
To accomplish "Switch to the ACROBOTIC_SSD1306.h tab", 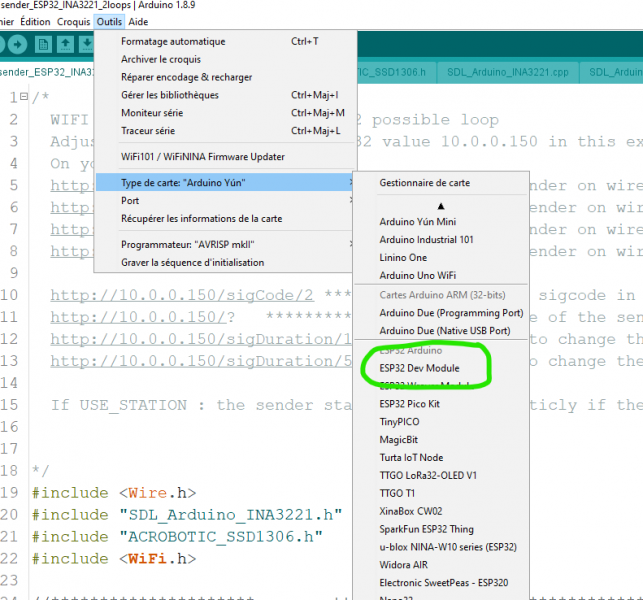I will 395,72.
